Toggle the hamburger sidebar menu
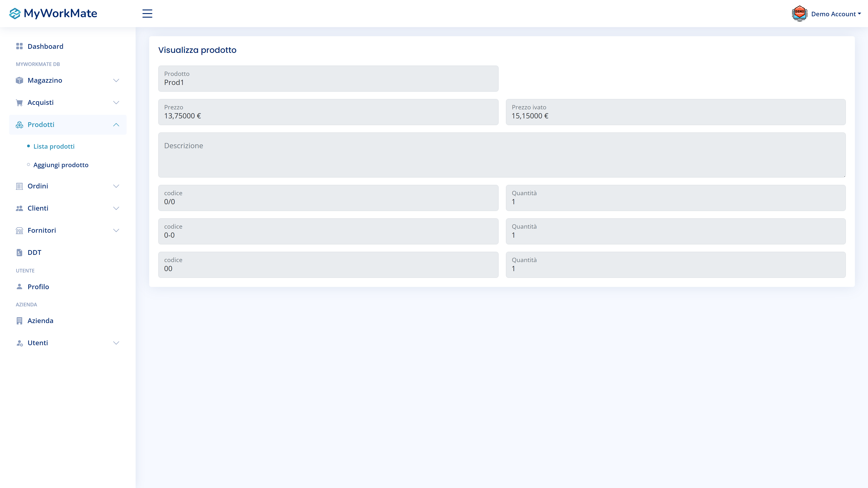The width and height of the screenshot is (868, 488). (147, 14)
